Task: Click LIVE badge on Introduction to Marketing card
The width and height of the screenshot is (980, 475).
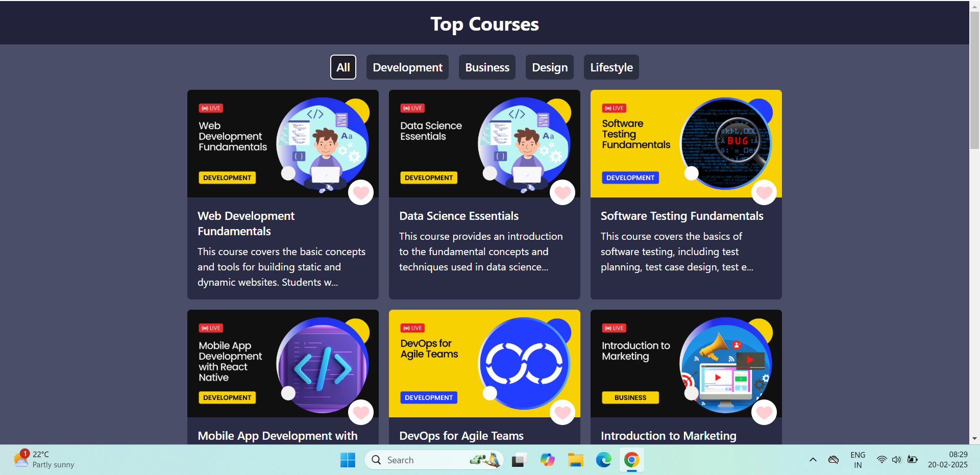Action: pyautogui.click(x=614, y=328)
